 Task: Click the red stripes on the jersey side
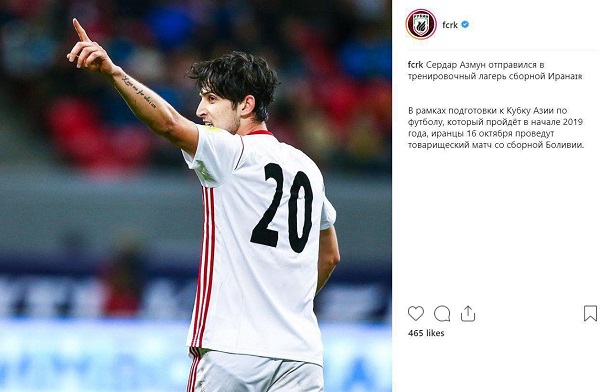(x=204, y=266)
